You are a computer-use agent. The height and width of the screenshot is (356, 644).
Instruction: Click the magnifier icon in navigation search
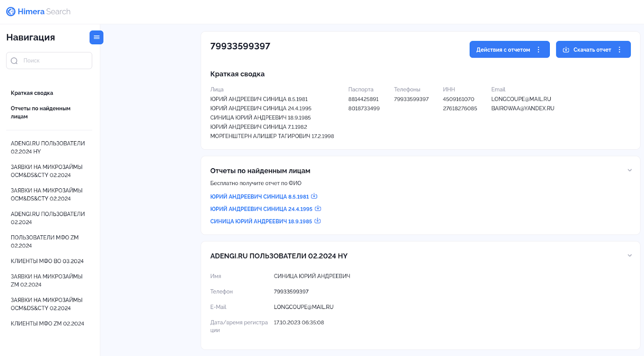[14, 61]
